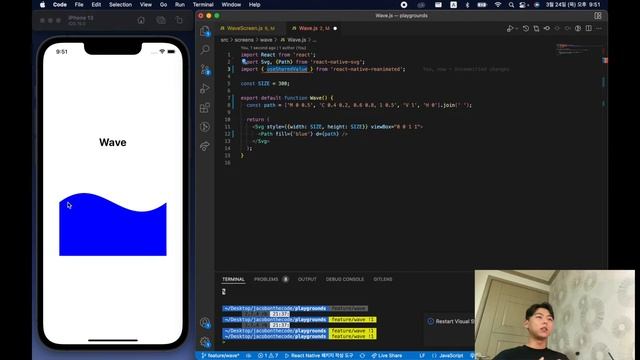Select the Wave.js editor tab
Image resolution: width=640 pixels, height=360 pixels.
point(314,29)
